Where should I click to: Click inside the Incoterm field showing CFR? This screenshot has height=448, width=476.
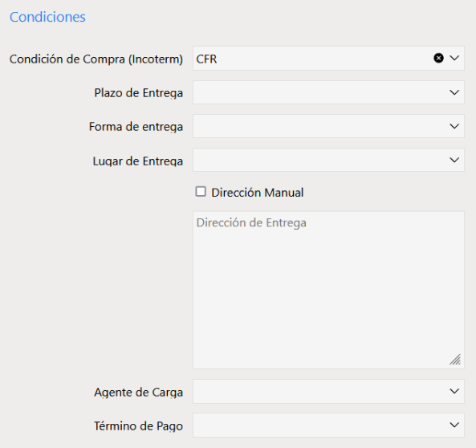[x=313, y=59]
